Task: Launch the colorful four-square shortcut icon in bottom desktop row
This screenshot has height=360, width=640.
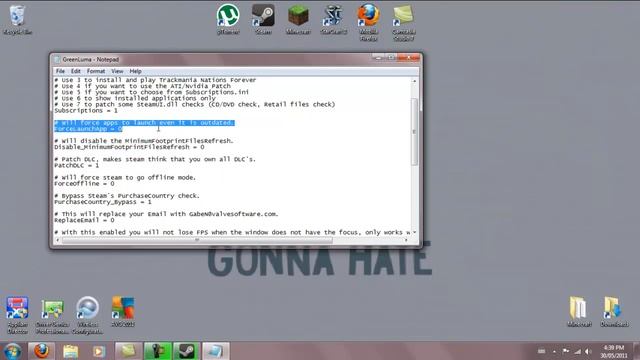Action: pyautogui.click(x=122, y=311)
